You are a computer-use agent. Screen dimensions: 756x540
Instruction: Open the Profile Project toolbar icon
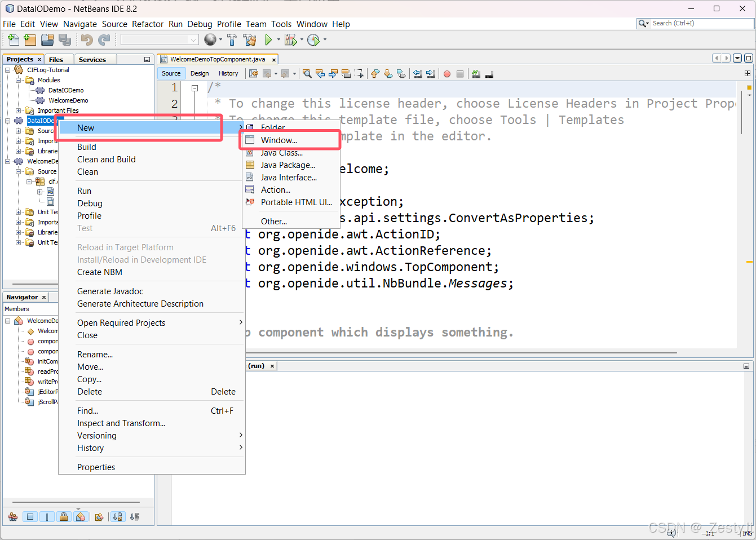313,39
